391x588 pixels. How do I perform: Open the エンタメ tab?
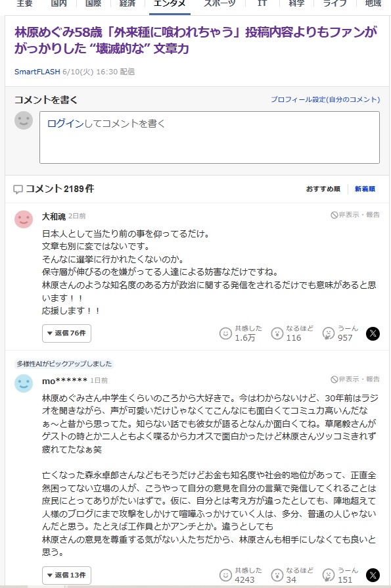click(x=170, y=5)
